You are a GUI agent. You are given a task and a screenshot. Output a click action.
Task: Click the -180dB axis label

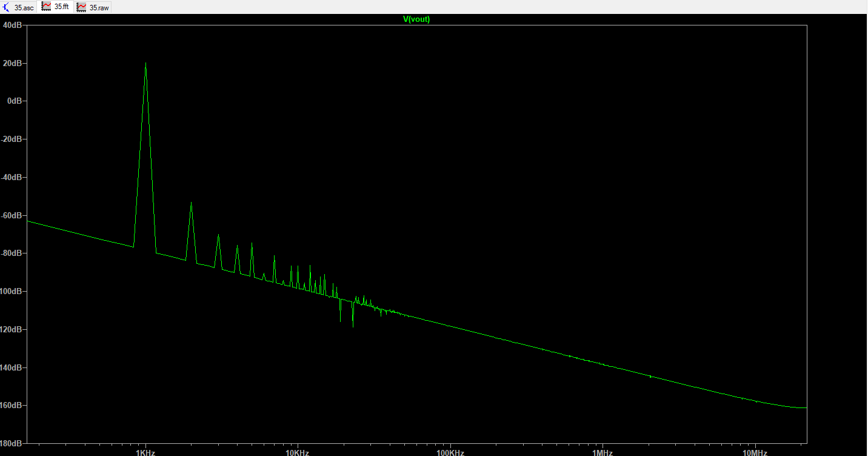tap(12, 443)
